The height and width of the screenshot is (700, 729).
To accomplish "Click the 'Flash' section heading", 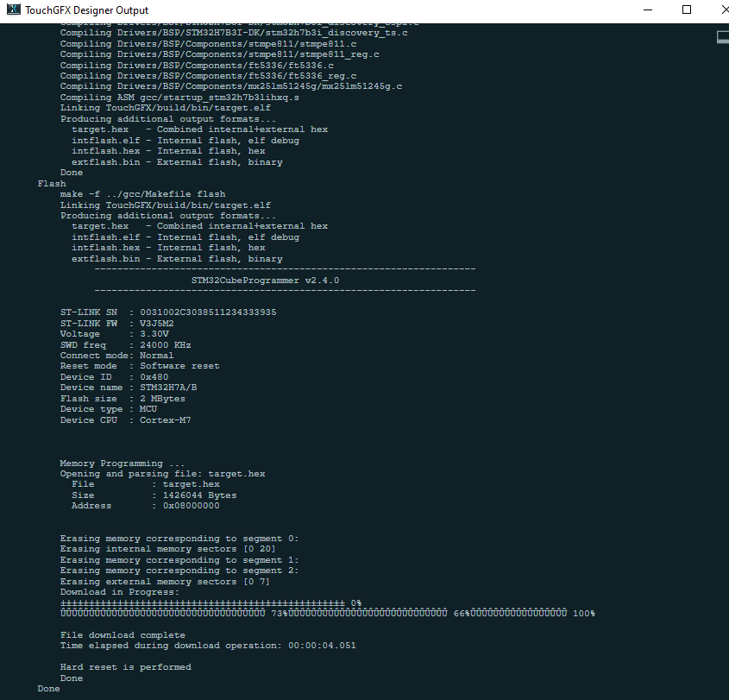I will tap(52, 184).
